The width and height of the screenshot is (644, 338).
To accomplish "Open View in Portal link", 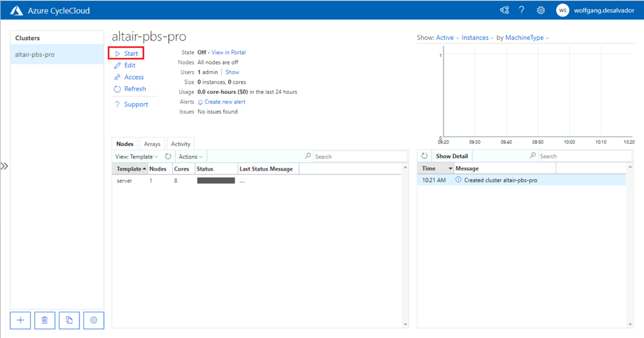I will tap(228, 53).
